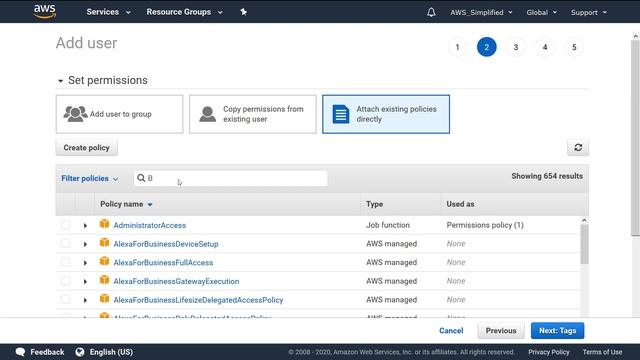Click the AlexaForBusinessLifesizeDelegatedAccessPolicy cube icon
Image resolution: width=640 pixels, height=360 pixels.
click(x=104, y=299)
